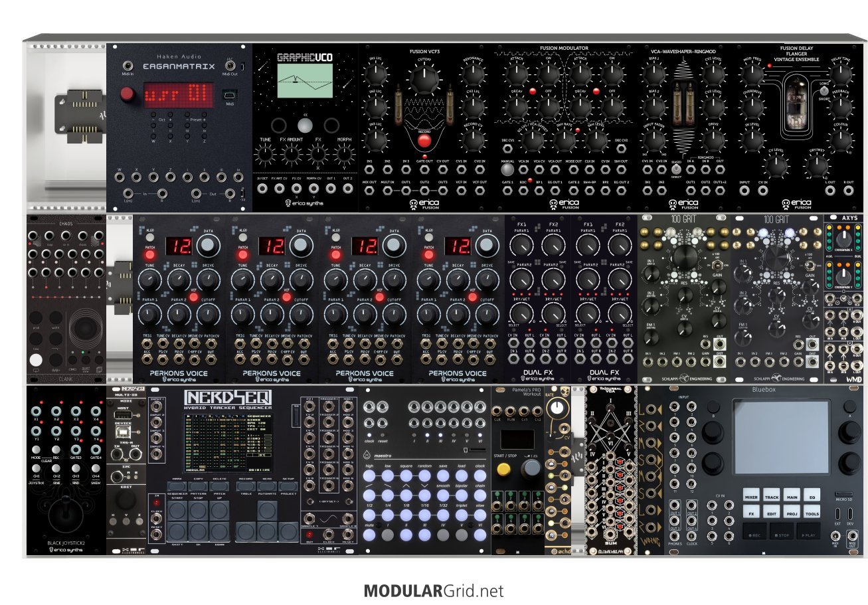Click ALGO button on leftmost Perkons Voice
868x605 pixels.
tap(149, 237)
